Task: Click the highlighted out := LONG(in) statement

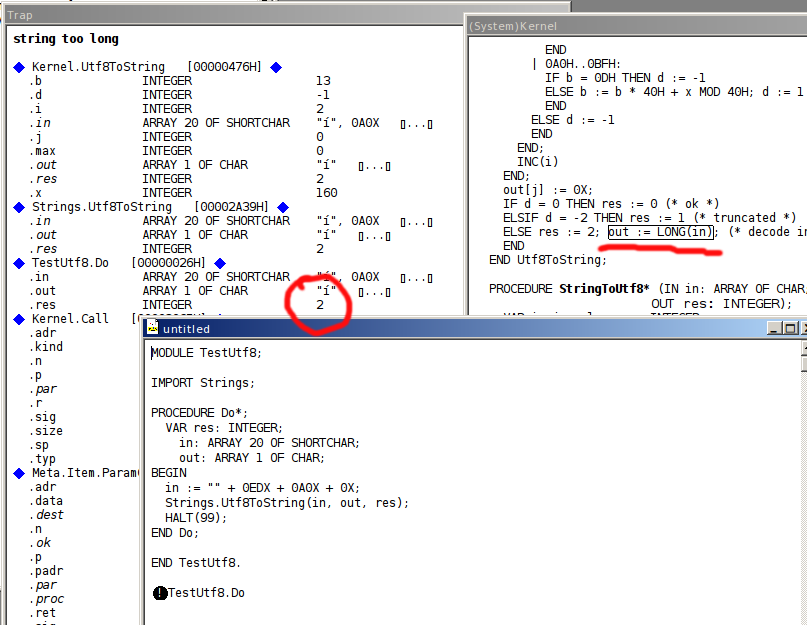Action: click(661, 232)
